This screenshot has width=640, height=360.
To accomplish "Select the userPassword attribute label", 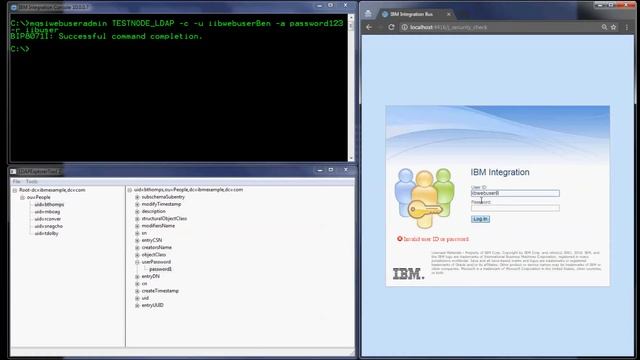I will pos(156,262).
